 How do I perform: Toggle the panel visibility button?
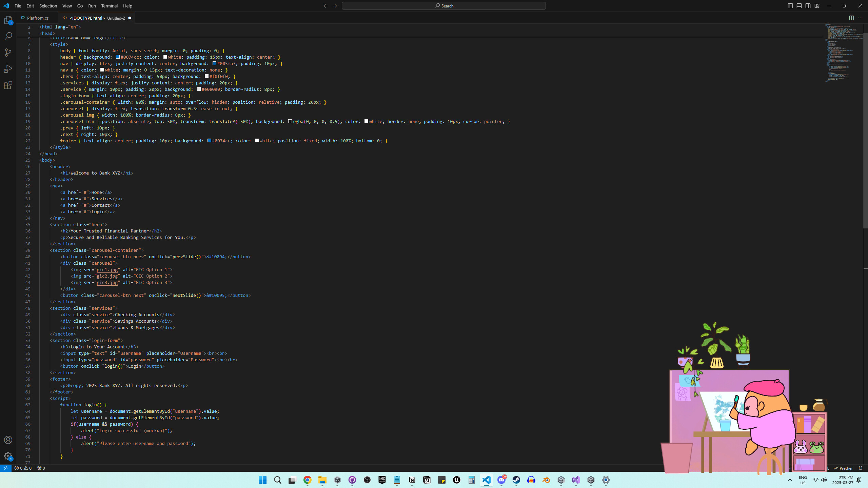pos(798,5)
